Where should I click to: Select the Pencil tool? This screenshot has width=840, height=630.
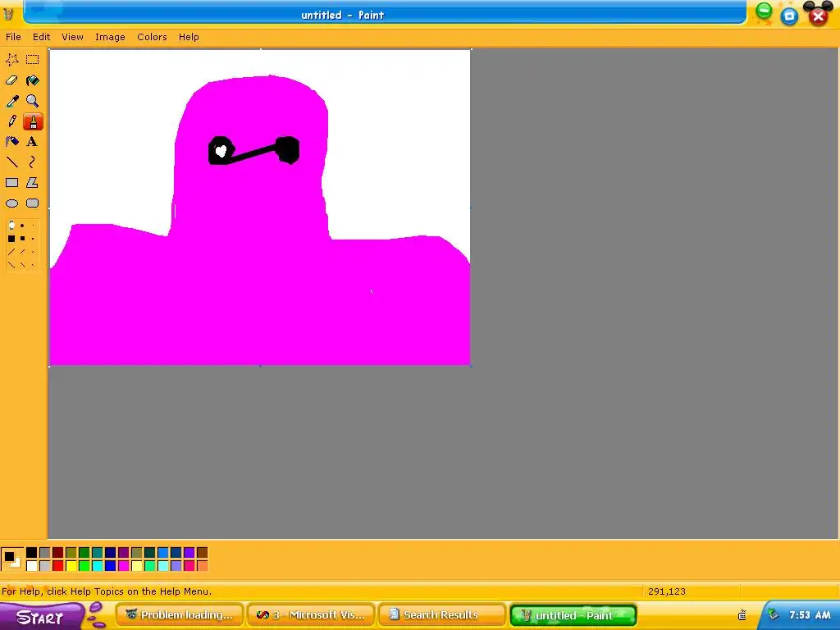[x=11, y=121]
